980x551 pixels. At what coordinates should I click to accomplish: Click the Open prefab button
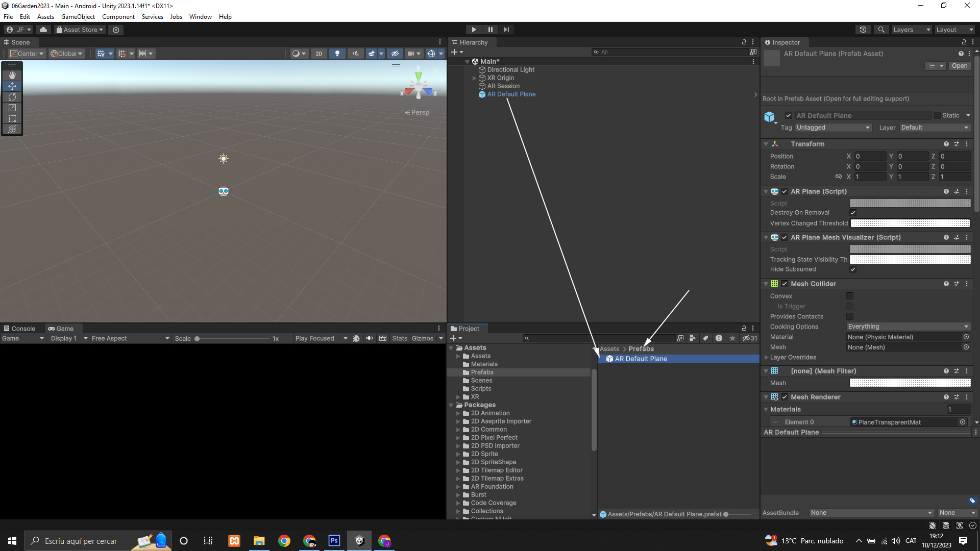tap(959, 66)
